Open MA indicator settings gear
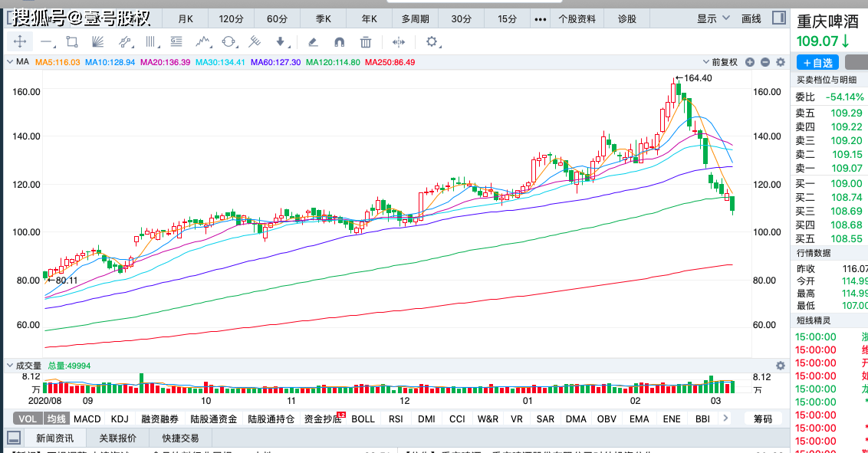 781,63
